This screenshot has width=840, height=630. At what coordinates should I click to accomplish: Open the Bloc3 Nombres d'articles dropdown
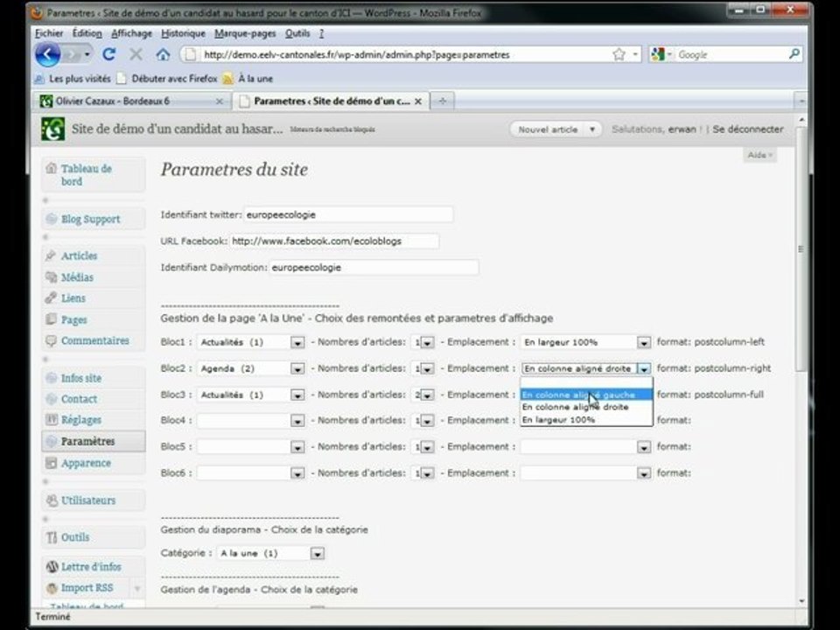423,395
